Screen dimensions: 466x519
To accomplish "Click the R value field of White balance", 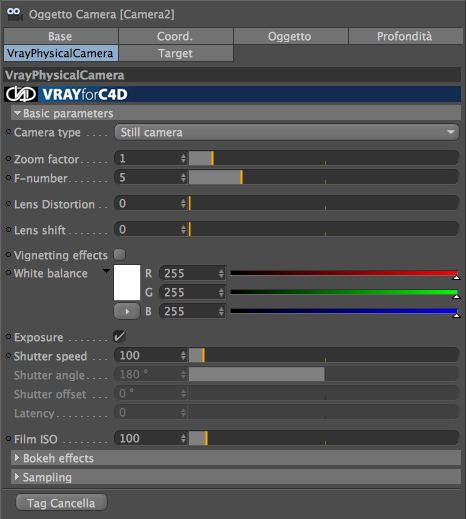I will click(x=188, y=274).
